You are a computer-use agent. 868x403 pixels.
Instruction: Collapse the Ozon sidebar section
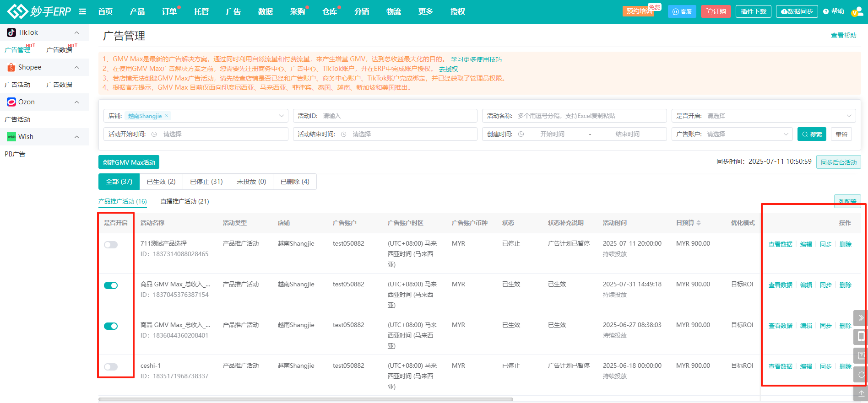(77, 102)
